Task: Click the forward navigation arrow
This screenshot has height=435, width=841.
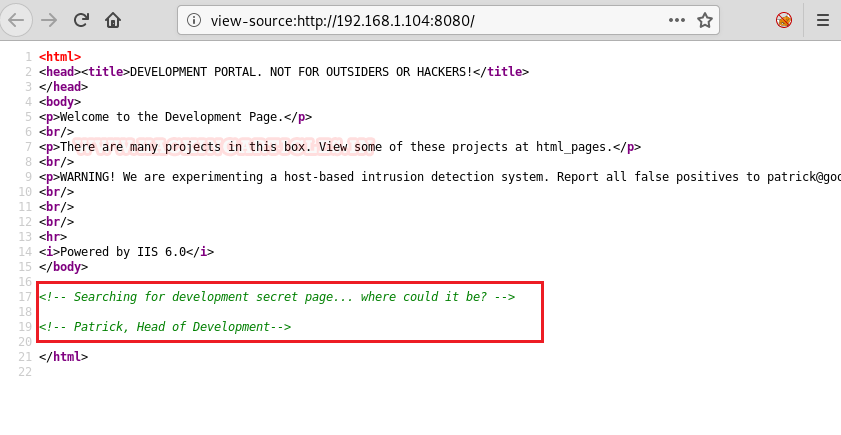Action: [x=49, y=20]
